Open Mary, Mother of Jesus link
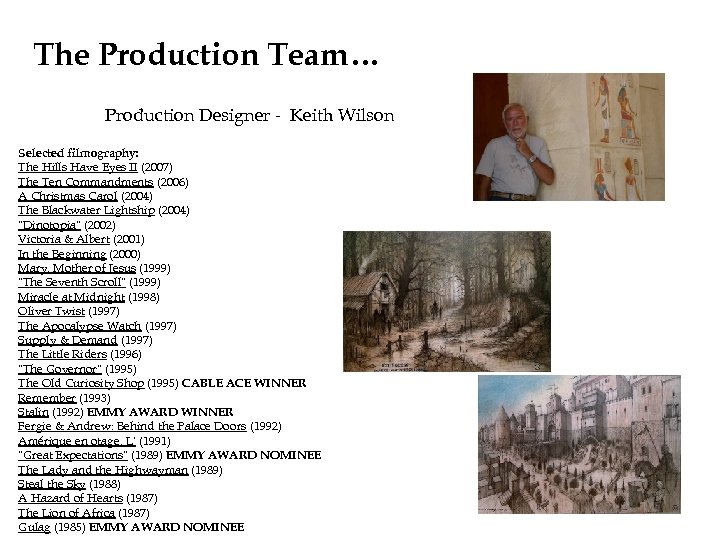 77,268
